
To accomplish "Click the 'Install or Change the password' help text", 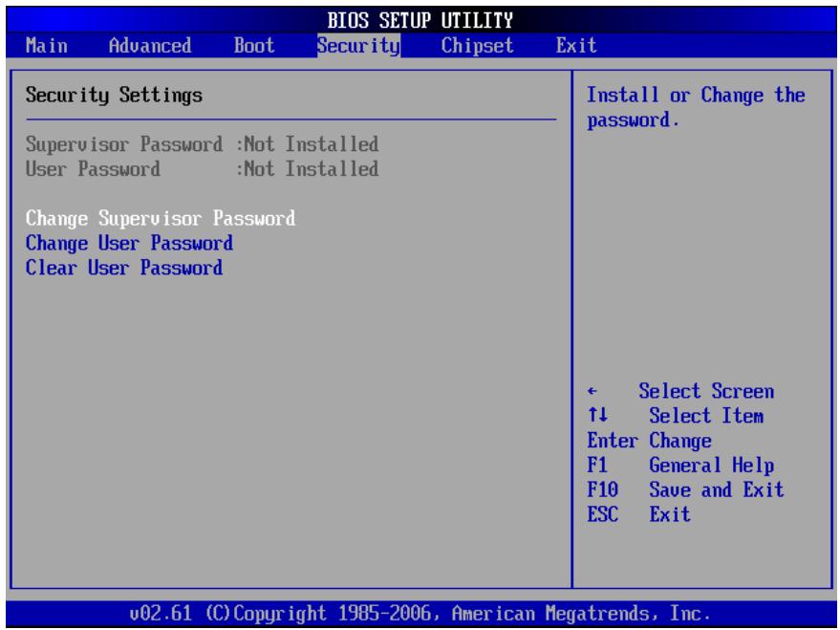I will point(696,108).
